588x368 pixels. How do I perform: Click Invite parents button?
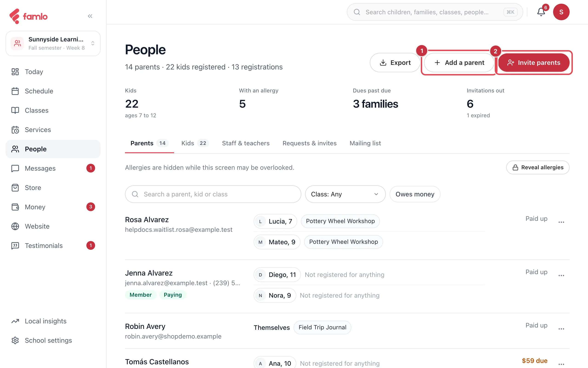(x=534, y=63)
